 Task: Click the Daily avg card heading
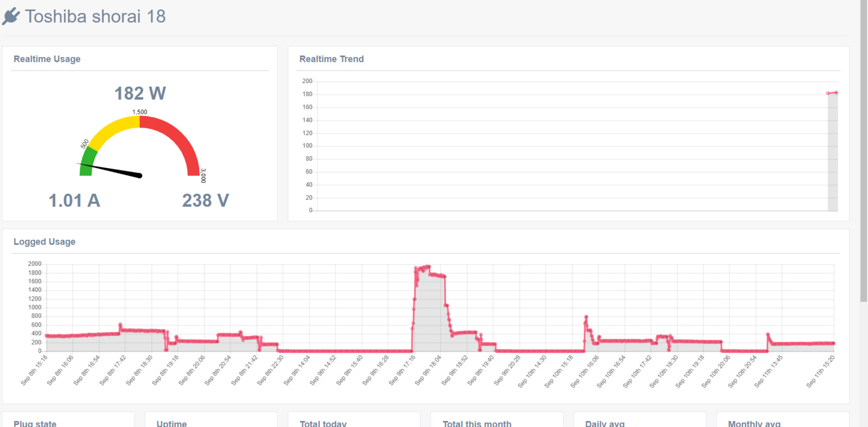[605, 423]
